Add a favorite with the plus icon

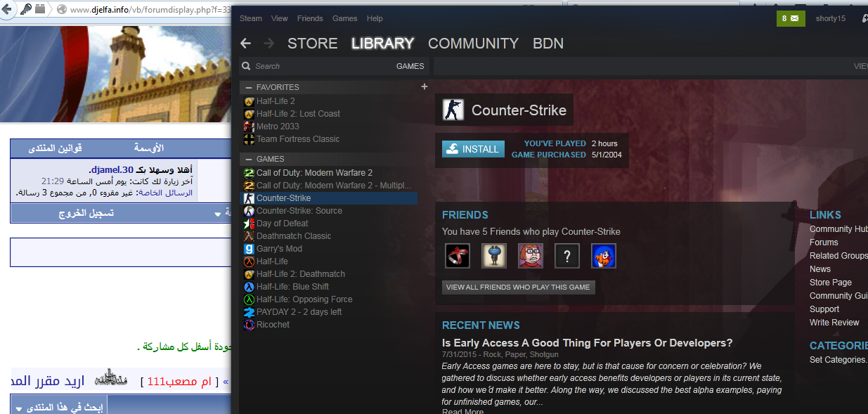pyautogui.click(x=424, y=87)
